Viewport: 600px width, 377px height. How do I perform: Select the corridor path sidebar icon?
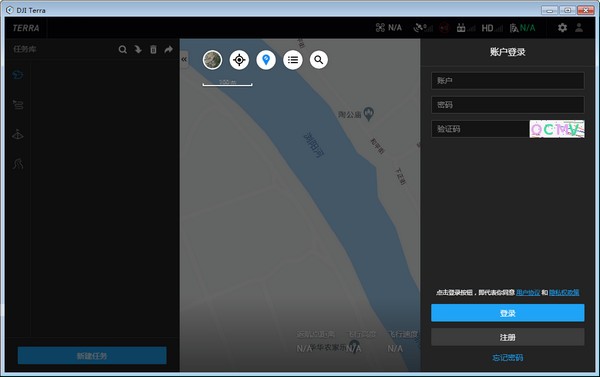click(18, 164)
